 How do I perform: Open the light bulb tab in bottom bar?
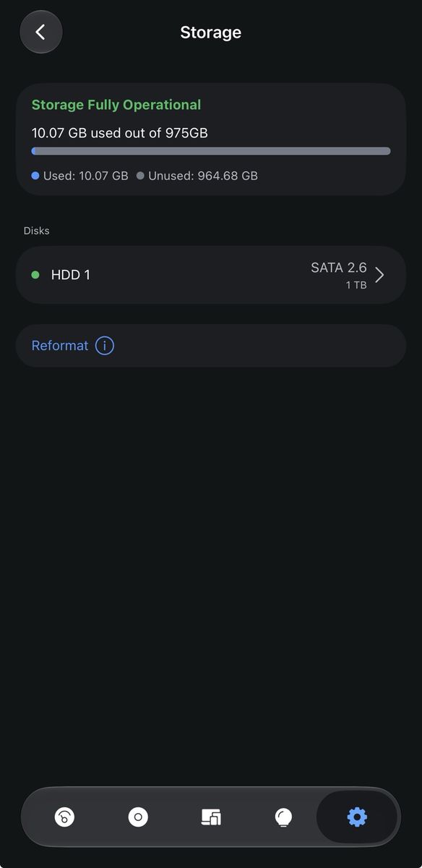(284, 817)
